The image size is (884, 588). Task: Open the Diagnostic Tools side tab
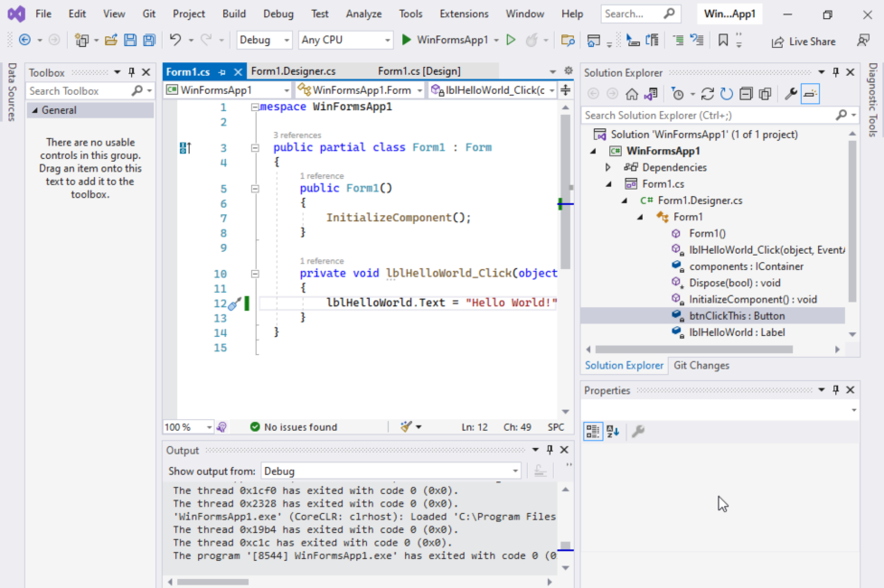(x=873, y=99)
